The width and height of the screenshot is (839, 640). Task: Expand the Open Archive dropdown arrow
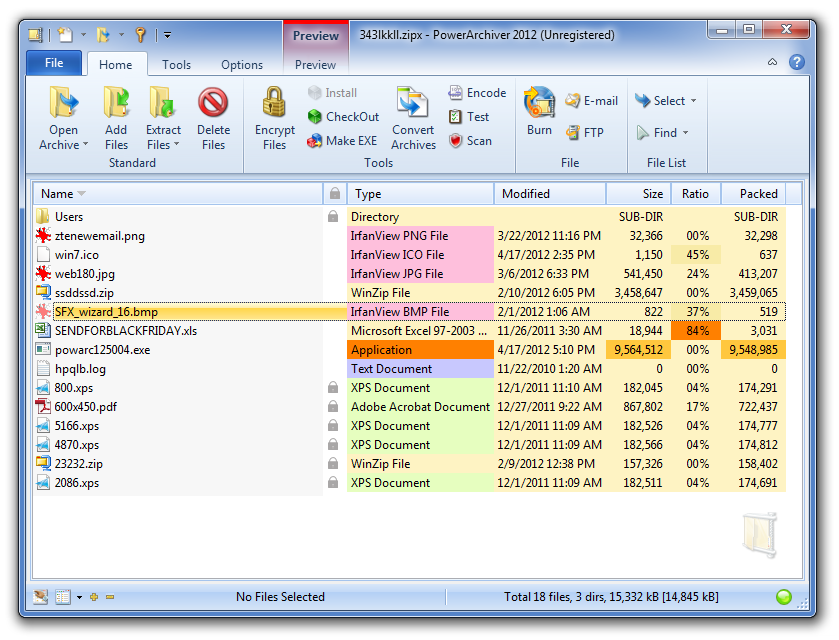pyautogui.click(x=86, y=144)
